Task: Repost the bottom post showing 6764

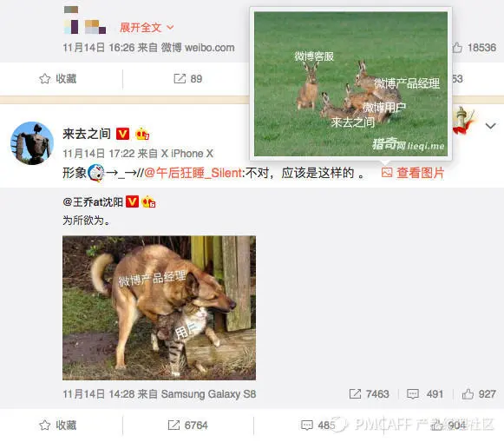Action: coord(188,426)
